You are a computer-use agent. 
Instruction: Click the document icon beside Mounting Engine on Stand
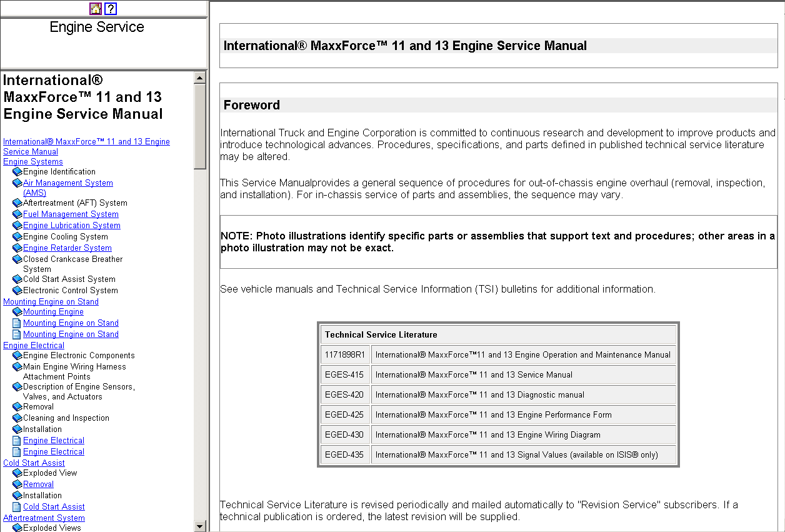(17, 323)
